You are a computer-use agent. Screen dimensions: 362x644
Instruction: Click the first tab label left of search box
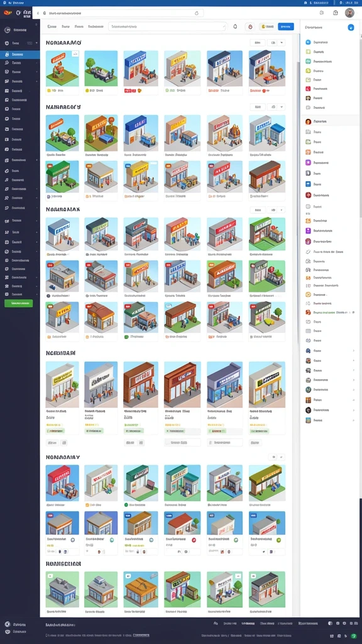click(x=52, y=26)
